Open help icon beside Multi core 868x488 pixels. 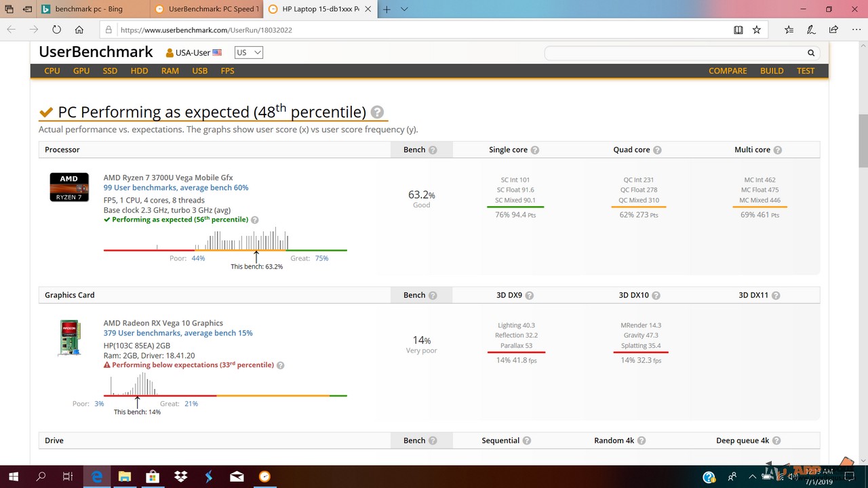(x=777, y=150)
